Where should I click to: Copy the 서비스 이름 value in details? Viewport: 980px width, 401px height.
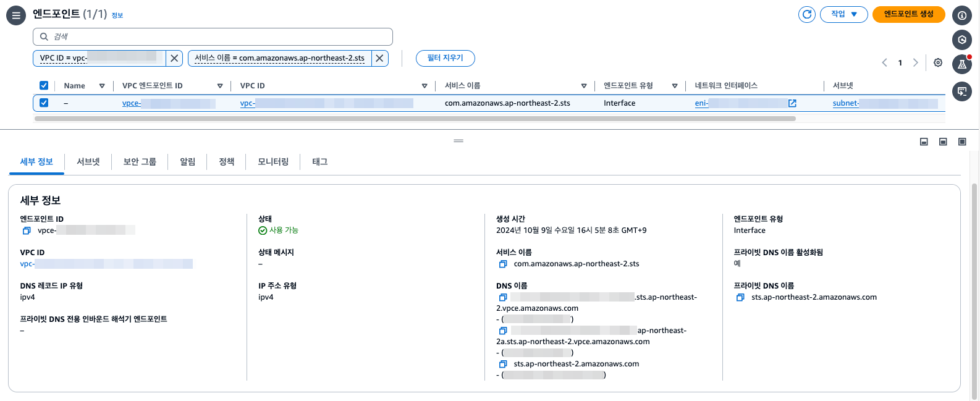[x=503, y=264]
